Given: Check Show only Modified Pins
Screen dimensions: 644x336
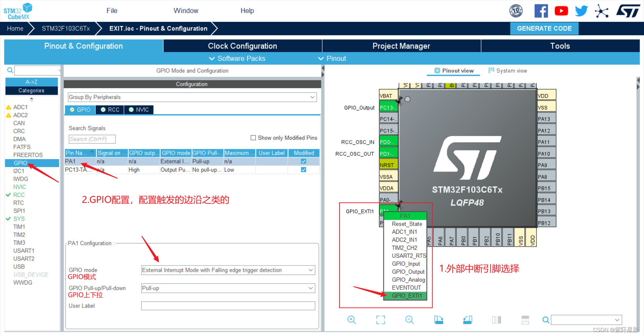Looking at the screenshot, I should pos(254,138).
